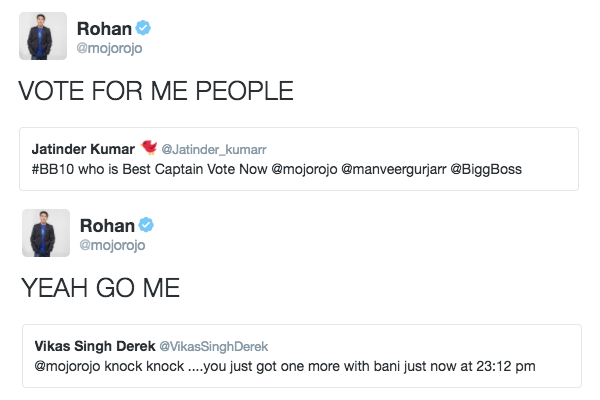Click the @mojorojo mention in Vikas's quoted tweet
Viewport: 600px width, 400px height.
(x=70, y=365)
